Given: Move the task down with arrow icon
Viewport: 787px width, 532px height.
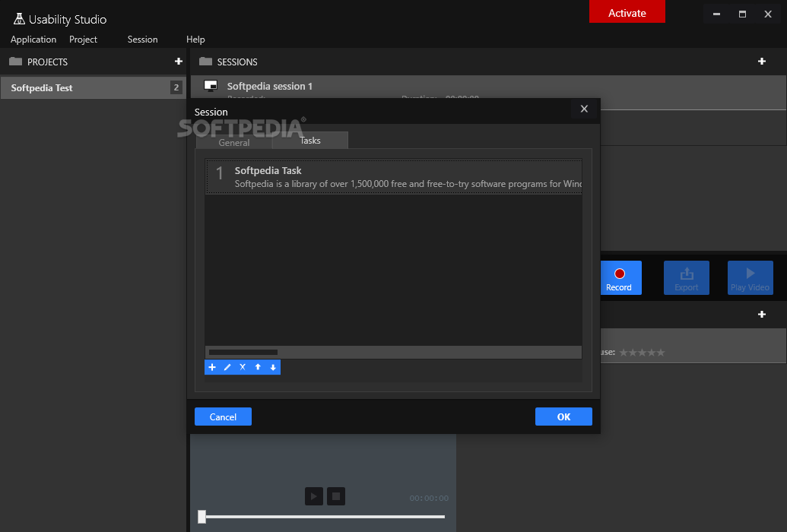Looking at the screenshot, I should (x=273, y=367).
